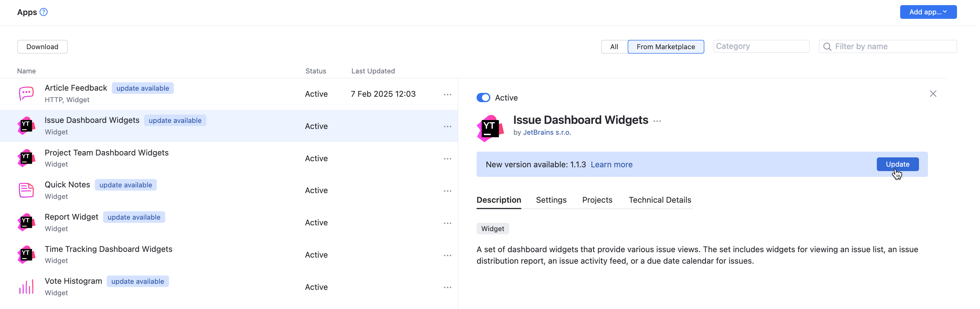Select the All filter option
The width and height of the screenshot is (980, 309).
614,47
